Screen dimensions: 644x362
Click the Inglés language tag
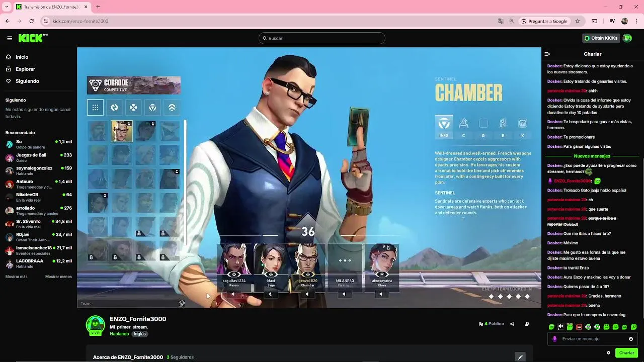click(x=139, y=334)
